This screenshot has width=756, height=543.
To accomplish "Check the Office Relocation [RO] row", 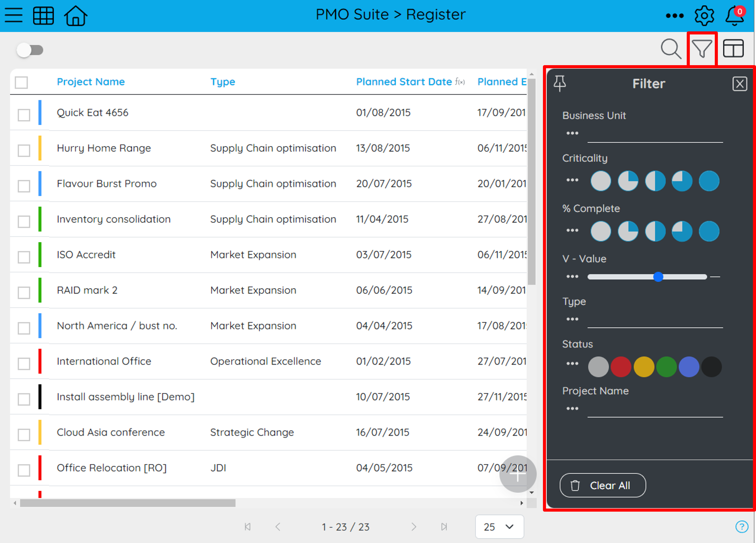I will 24,470.
